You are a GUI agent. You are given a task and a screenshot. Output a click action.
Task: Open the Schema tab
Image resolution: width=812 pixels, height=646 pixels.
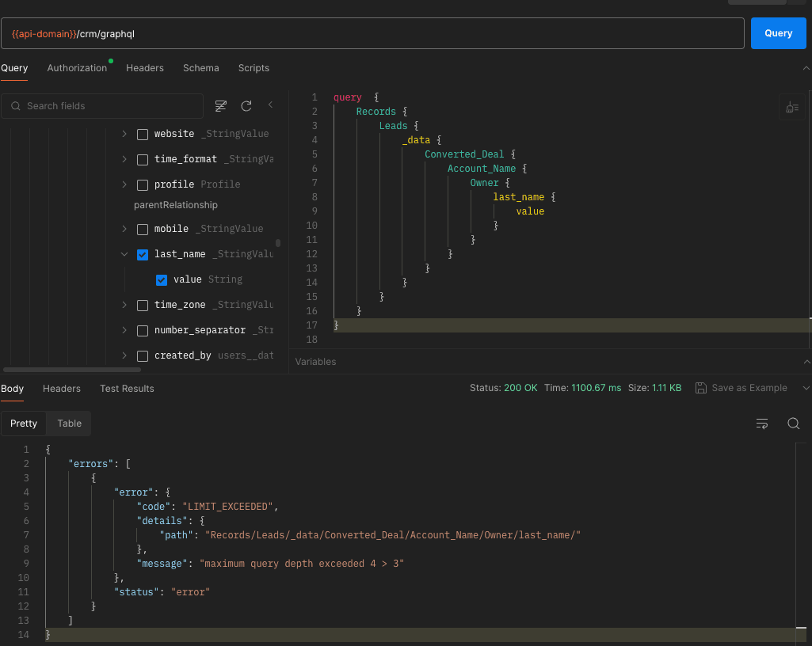[201, 68]
